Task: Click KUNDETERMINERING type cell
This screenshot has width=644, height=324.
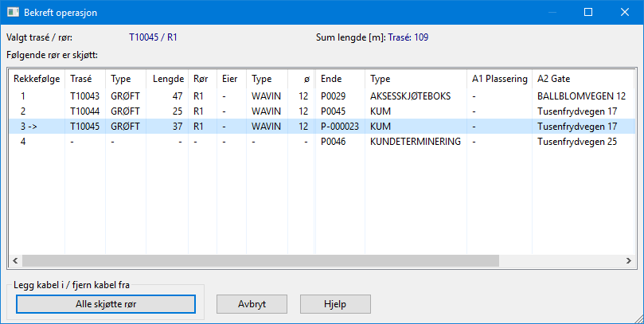Action: click(416, 142)
